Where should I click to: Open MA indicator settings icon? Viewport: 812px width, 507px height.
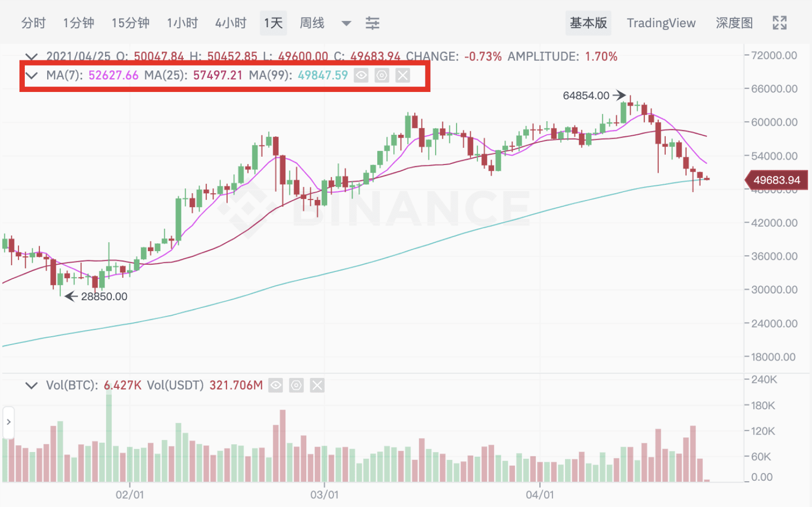coord(382,75)
